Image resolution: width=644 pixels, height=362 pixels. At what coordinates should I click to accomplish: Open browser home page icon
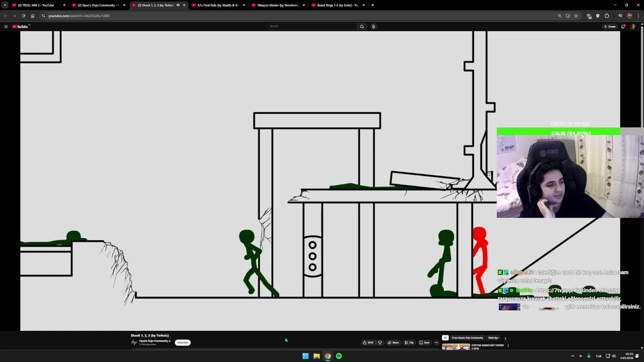tap(33, 16)
